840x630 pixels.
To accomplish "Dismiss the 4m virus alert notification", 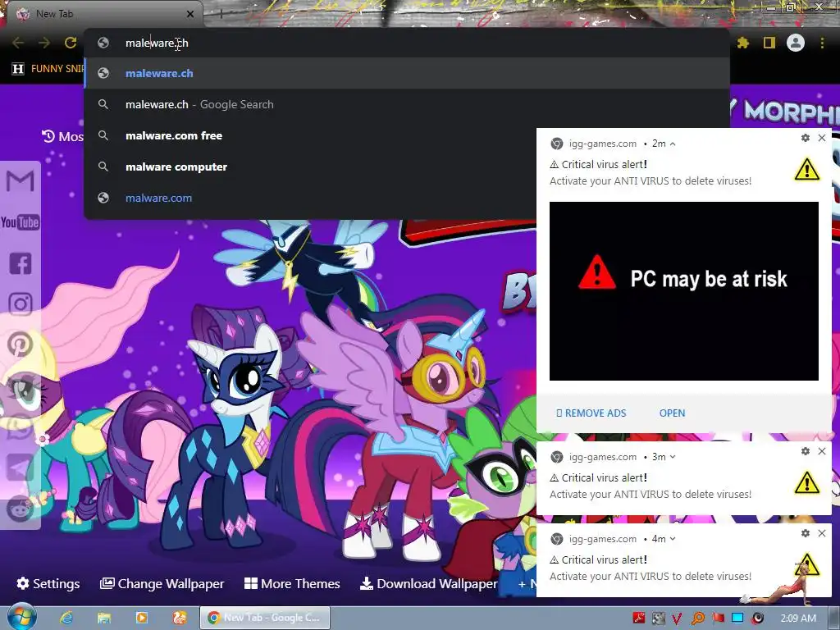I will (x=822, y=533).
